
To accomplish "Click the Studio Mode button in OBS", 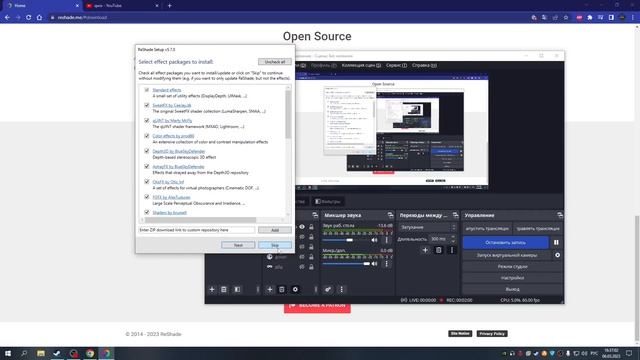I will click(512, 267).
